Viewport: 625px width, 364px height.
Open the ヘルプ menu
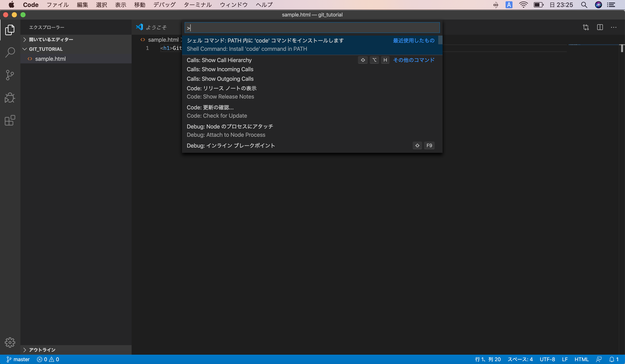pyautogui.click(x=264, y=5)
